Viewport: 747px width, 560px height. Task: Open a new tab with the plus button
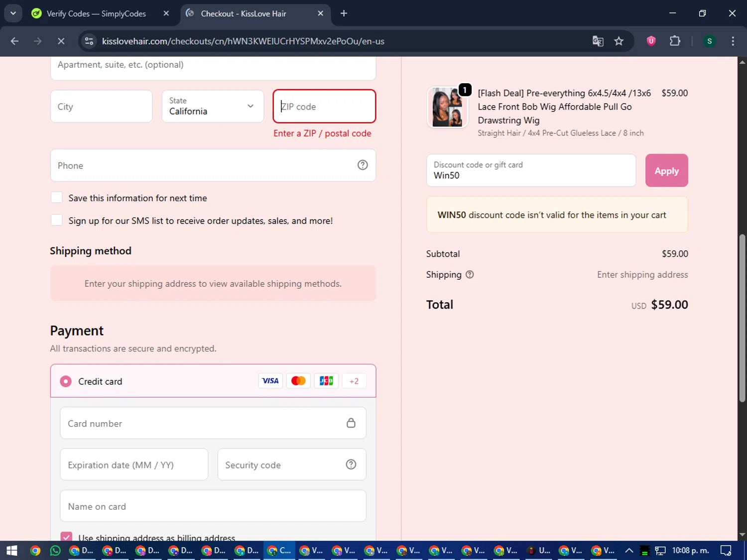point(344,13)
